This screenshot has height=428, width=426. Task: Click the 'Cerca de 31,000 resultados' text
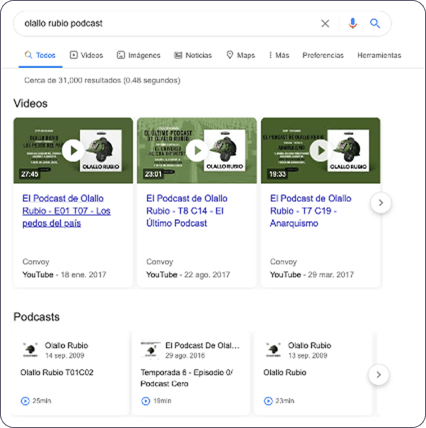pyautogui.click(x=102, y=80)
